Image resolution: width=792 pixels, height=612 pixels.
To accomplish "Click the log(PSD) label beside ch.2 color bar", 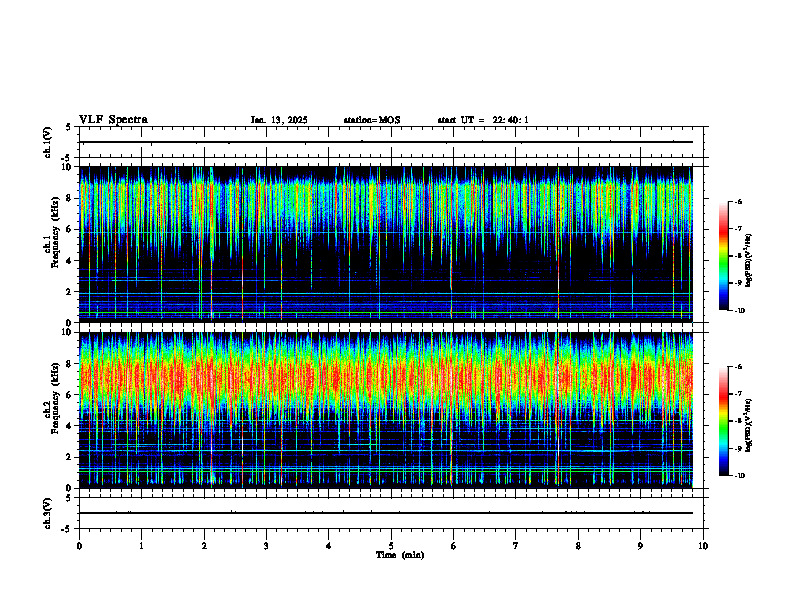I will point(749,425).
